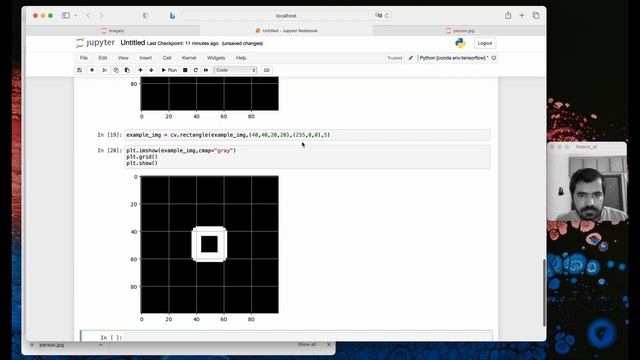The image size is (640, 360).
Task: Click the cv.rectangle code cell In [19]
Action: tap(307, 135)
